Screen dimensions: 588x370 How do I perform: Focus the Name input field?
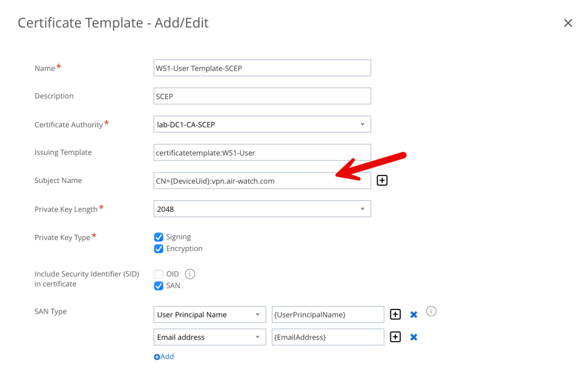(x=262, y=68)
